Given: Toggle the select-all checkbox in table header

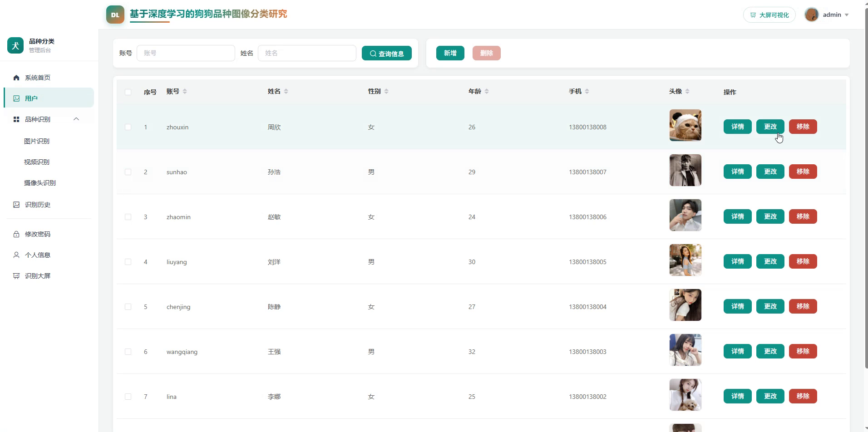Looking at the screenshot, I should click(128, 92).
